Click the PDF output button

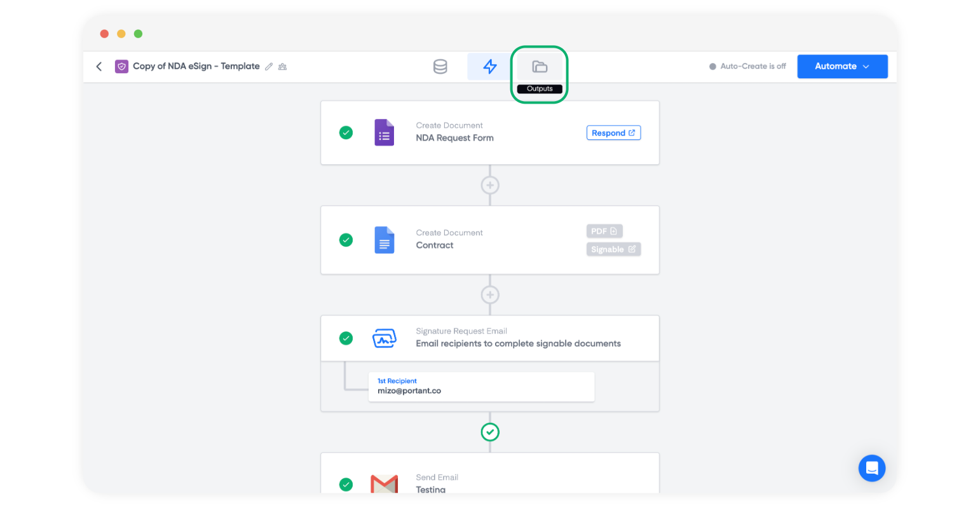[604, 231]
